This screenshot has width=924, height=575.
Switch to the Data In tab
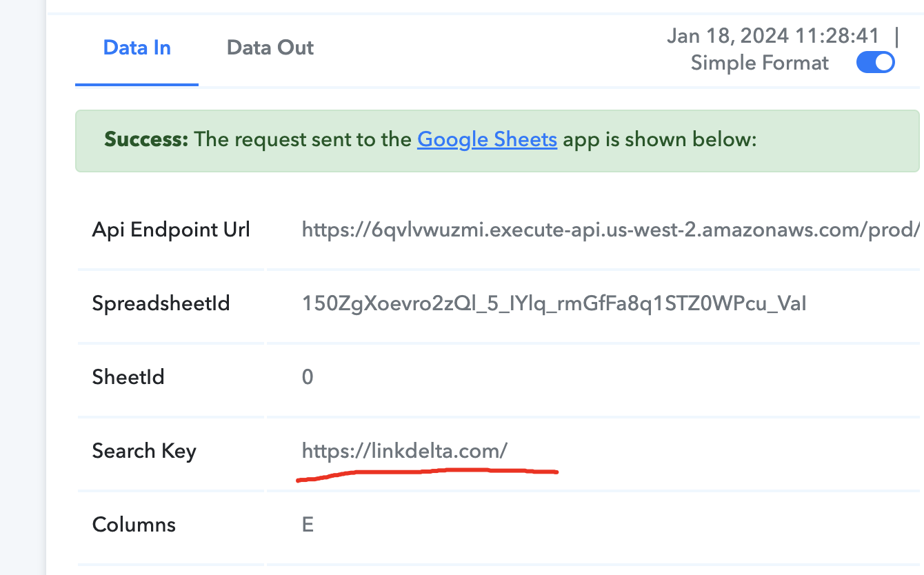137,48
